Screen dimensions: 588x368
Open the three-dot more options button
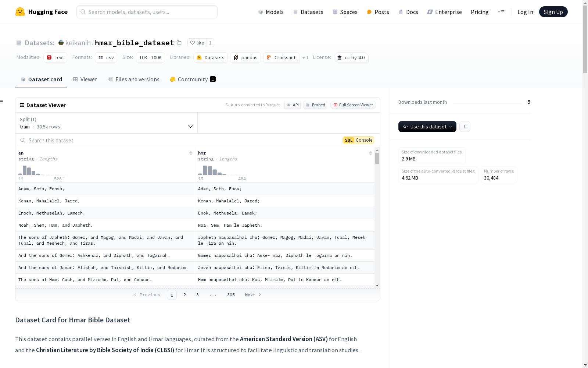pyautogui.click(x=465, y=127)
